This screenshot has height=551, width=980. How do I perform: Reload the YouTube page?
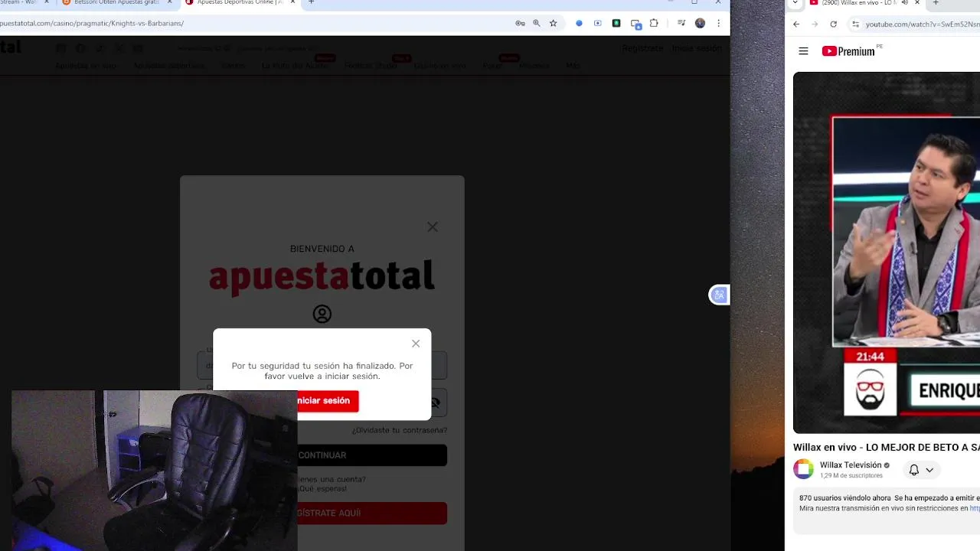coord(834,24)
